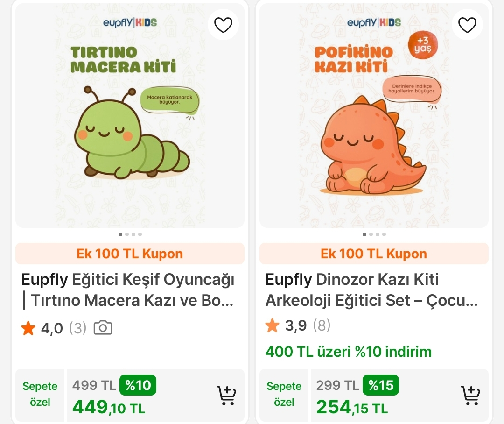Tap Ek 100 TL Kupon on caterpillar product
This screenshot has width=504, height=424.
point(130,254)
